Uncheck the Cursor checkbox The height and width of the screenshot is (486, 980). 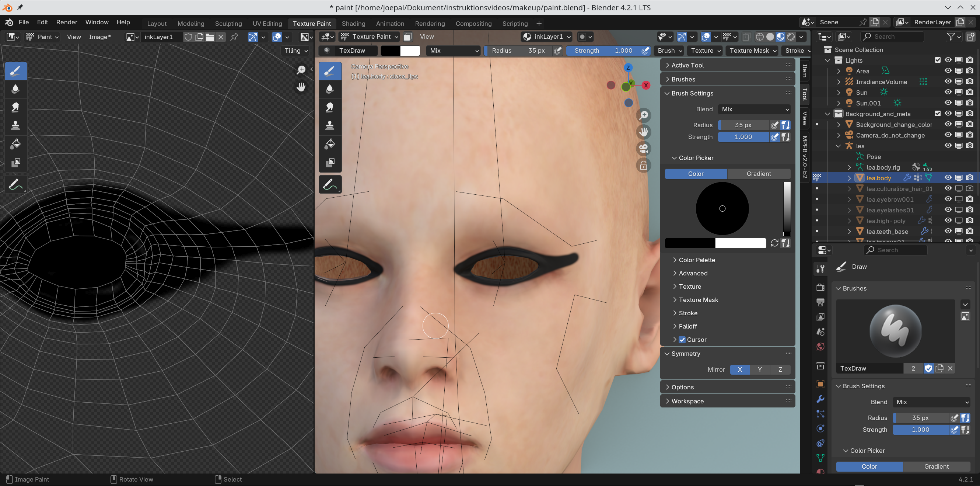682,340
